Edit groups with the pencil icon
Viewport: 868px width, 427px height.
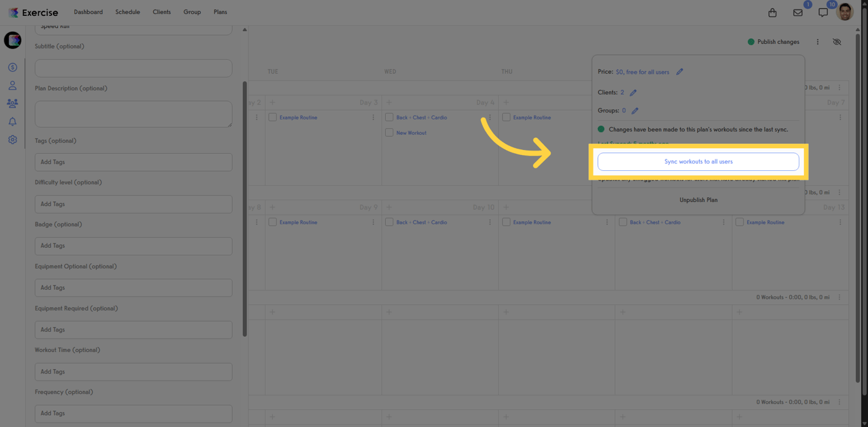click(634, 111)
